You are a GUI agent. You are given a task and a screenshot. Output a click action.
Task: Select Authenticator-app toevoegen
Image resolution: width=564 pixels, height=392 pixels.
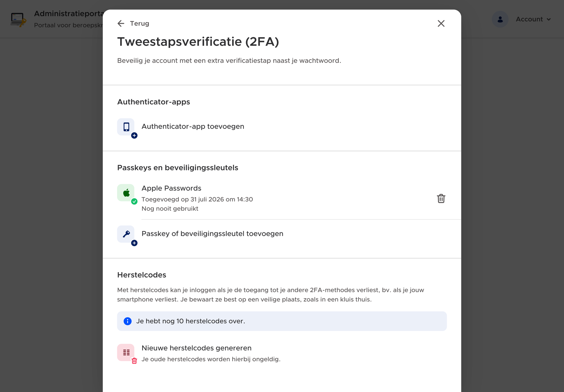tap(193, 126)
